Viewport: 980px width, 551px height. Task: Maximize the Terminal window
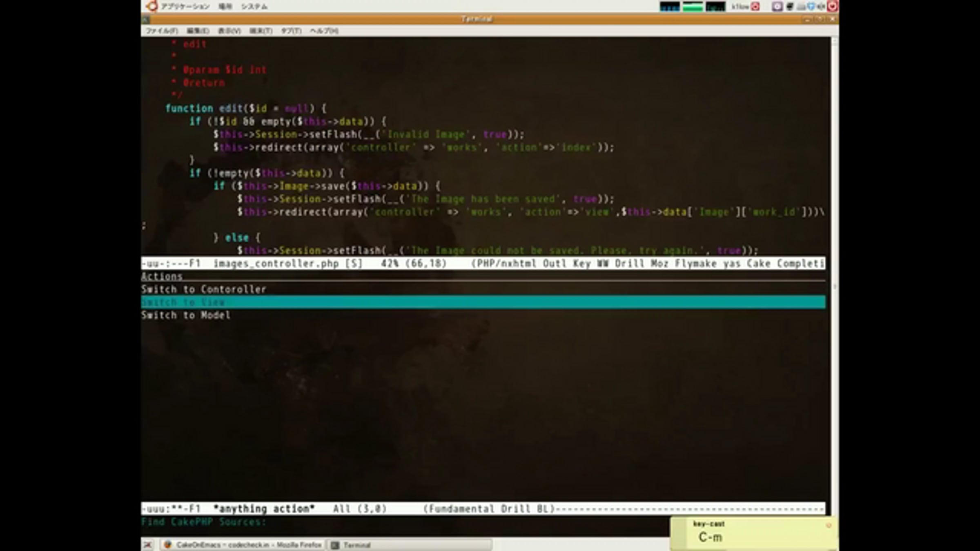point(820,19)
